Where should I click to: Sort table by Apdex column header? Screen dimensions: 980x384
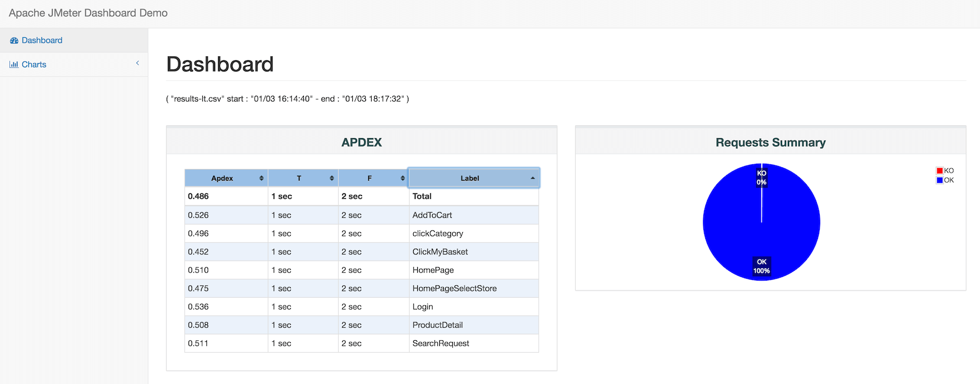(x=222, y=178)
